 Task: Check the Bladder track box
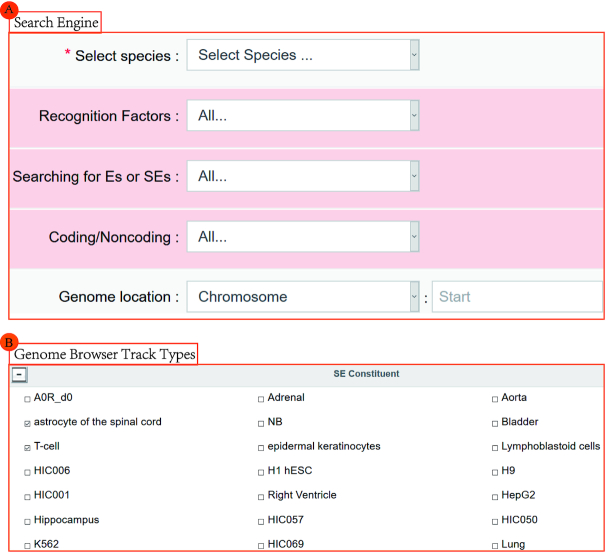pyautogui.click(x=495, y=423)
